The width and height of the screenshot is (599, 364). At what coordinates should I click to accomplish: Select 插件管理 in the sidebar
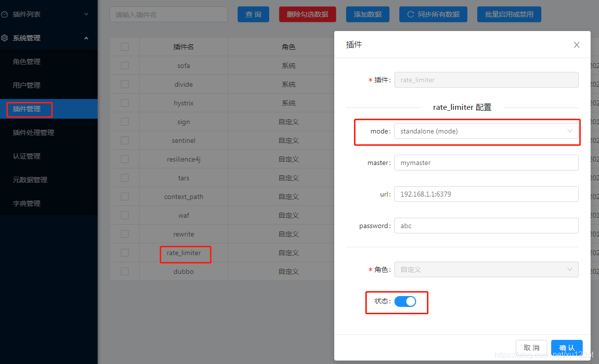(x=49, y=109)
